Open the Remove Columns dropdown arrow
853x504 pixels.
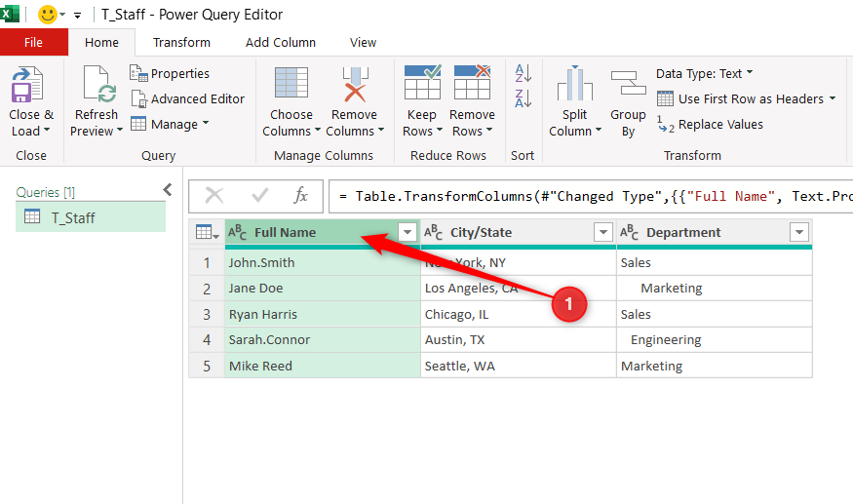click(381, 130)
